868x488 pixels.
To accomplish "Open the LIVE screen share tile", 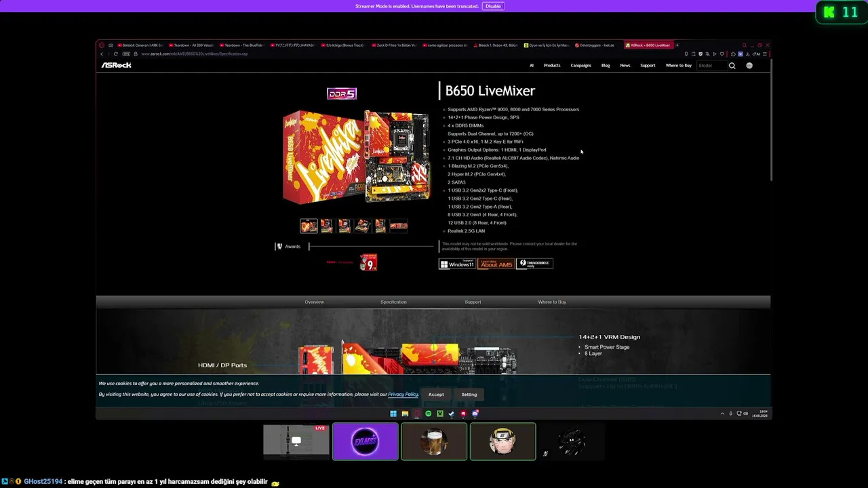I will pos(296,442).
